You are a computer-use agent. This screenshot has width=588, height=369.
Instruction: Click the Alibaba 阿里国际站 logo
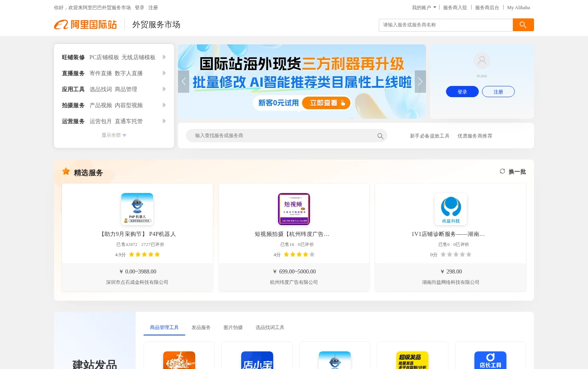point(85,25)
